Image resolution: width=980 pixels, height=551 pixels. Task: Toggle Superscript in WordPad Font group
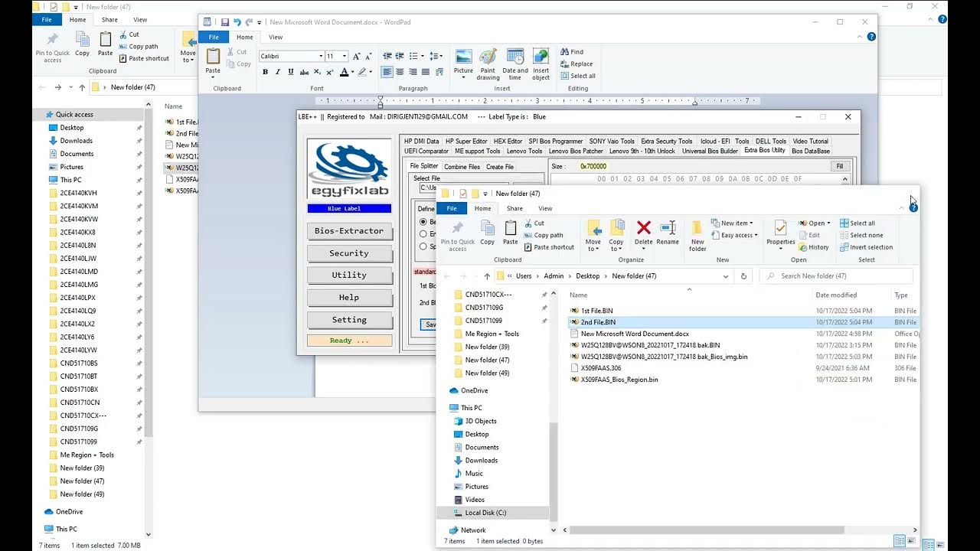(329, 72)
